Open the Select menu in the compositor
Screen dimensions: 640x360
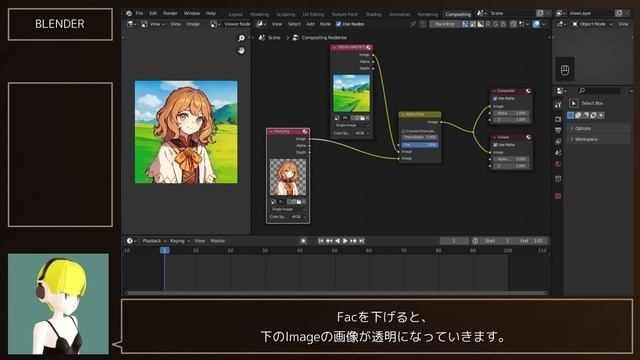[294, 24]
